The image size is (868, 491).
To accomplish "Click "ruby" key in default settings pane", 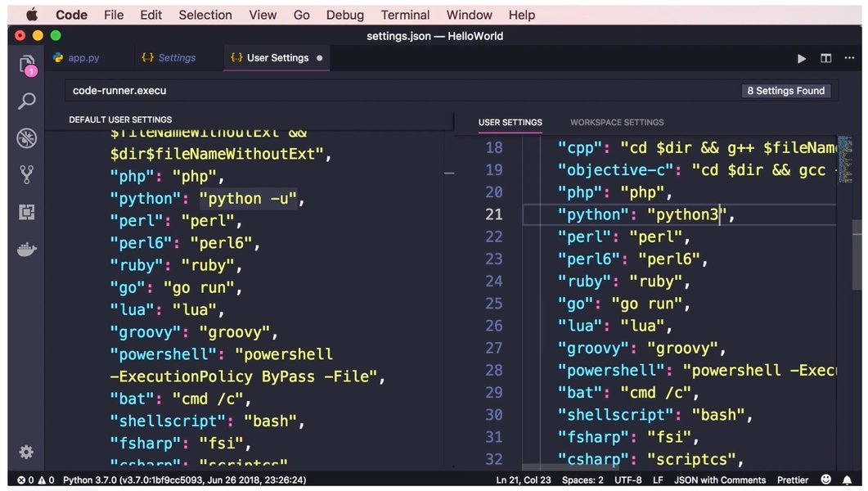I will coord(136,265).
